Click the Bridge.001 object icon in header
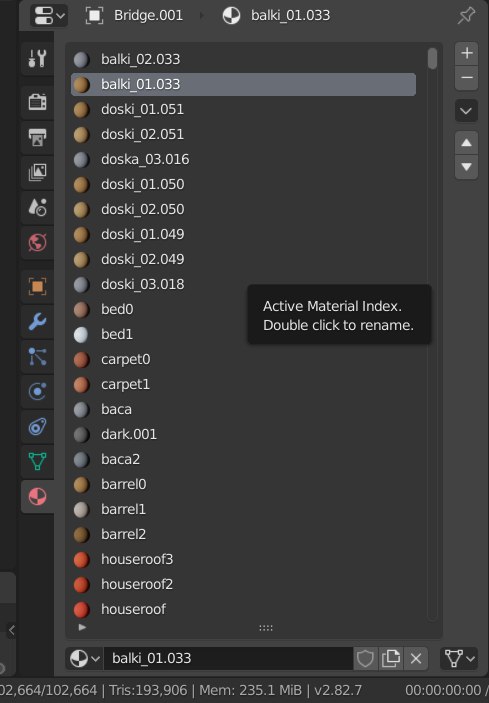The height and width of the screenshot is (703, 489). [94, 15]
